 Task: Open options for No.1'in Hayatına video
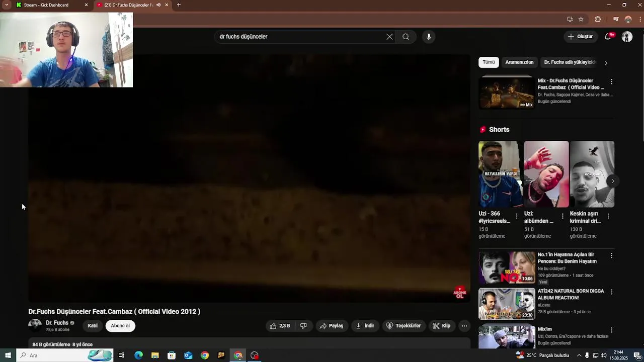[x=611, y=255]
